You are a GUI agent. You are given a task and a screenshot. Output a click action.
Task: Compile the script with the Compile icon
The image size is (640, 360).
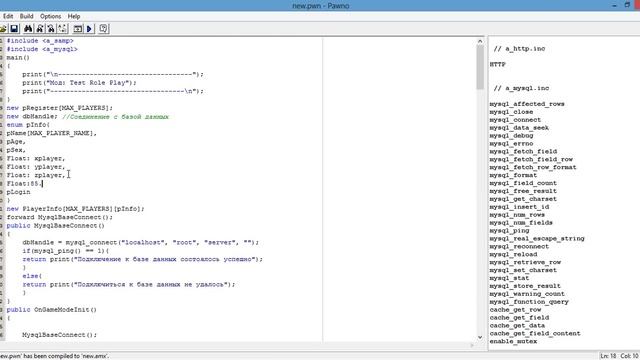(78, 29)
